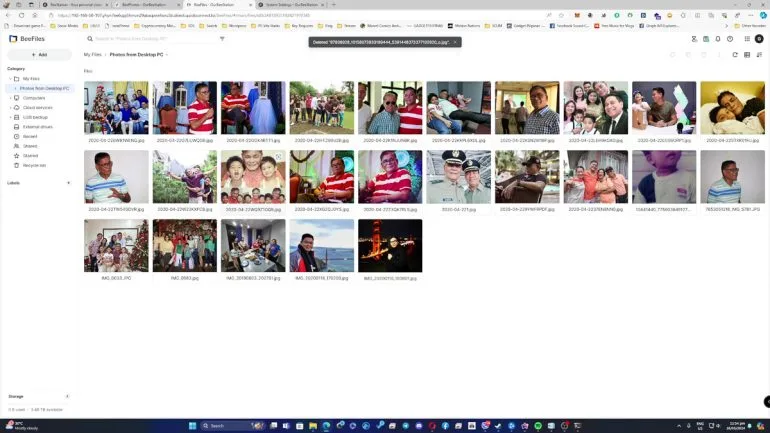Click the floating dark button at right edge
The height and width of the screenshot is (433, 770).
tap(767, 402)
